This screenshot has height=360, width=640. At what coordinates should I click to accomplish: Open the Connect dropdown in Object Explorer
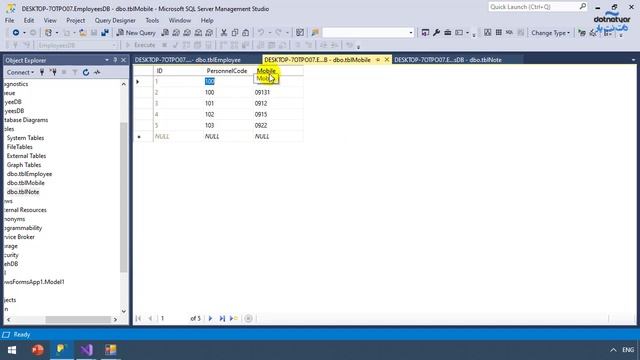20,72
